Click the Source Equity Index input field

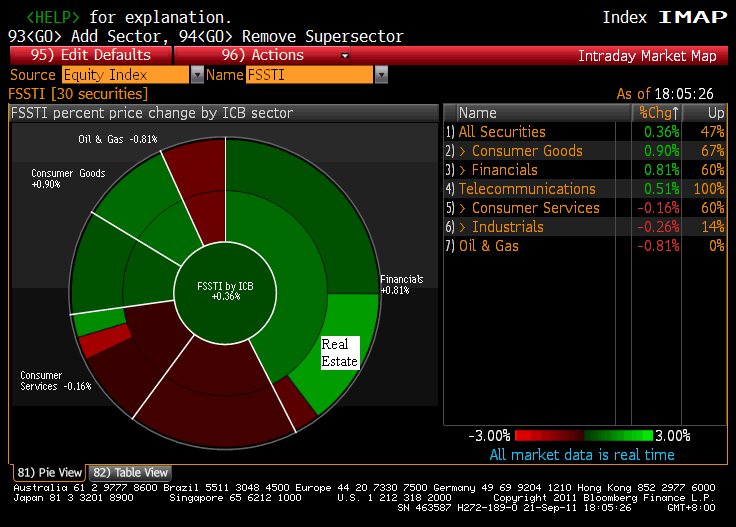(125, 75)
